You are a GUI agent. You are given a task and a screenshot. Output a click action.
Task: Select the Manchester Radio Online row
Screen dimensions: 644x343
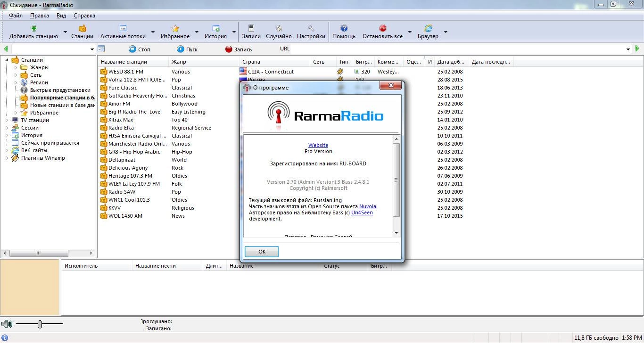[x=137, y=144]
